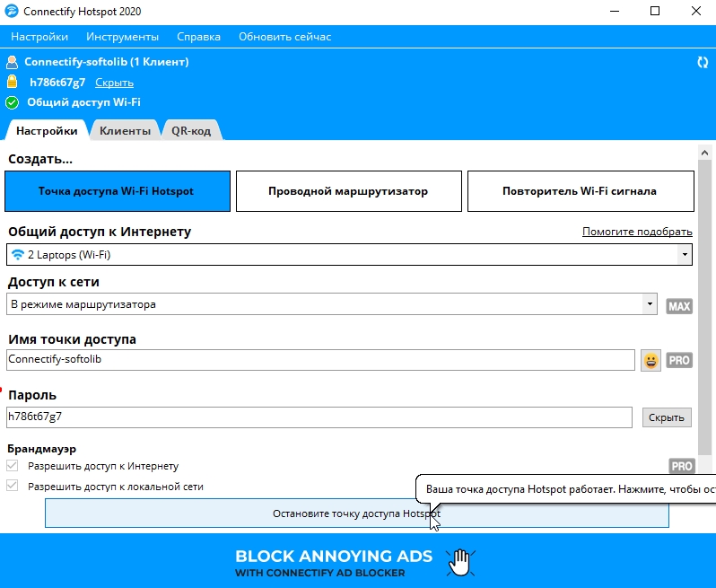Click 'Общий доступ Wi-Fi' status text
The height and width of the screenshot is (588, 716).
pos(83,102)
